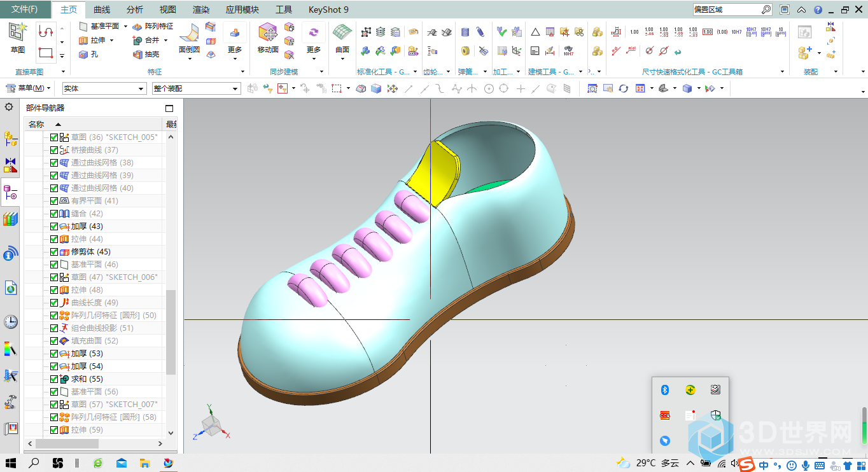Screen dimensions: 868x472
Task: Toggle checkbox for 填充曲面 (52)
Action: [54, 341]
